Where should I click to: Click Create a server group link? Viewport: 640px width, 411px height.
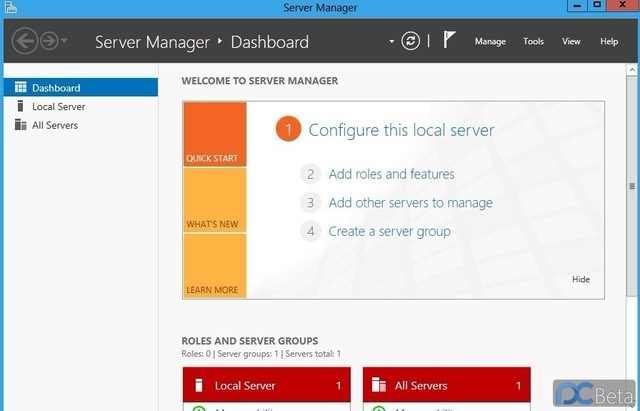pos(389,231)
